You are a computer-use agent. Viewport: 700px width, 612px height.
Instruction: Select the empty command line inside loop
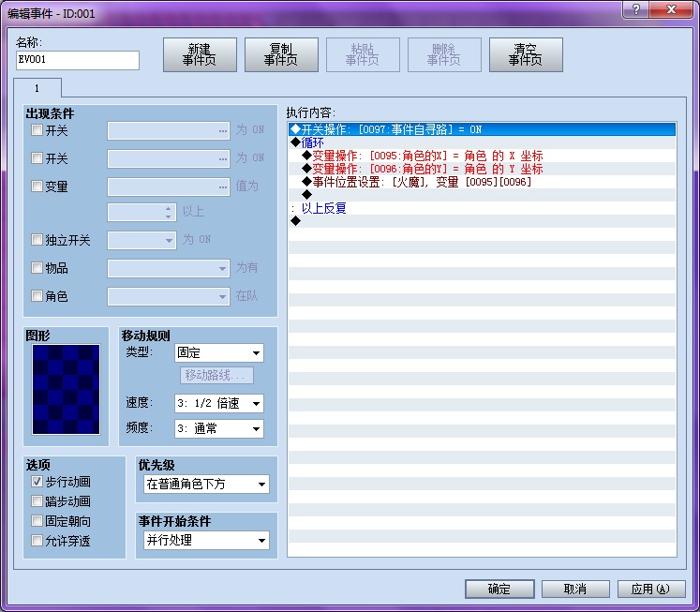482,195
